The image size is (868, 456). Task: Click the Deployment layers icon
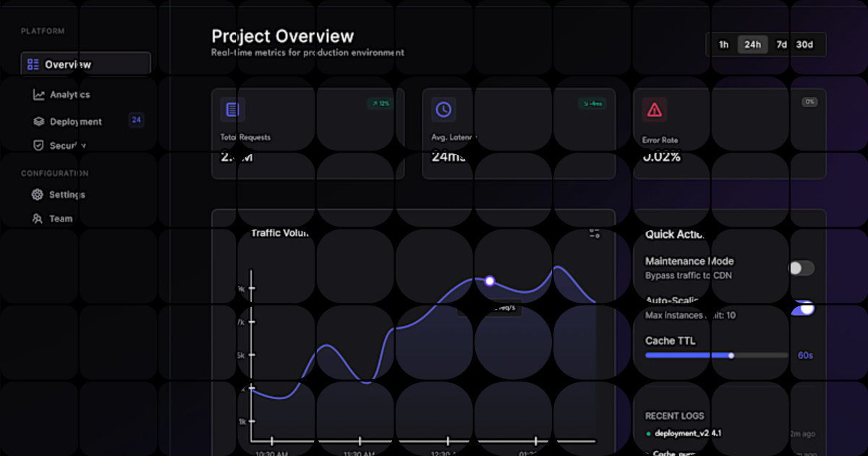click(x=39, y=122)
